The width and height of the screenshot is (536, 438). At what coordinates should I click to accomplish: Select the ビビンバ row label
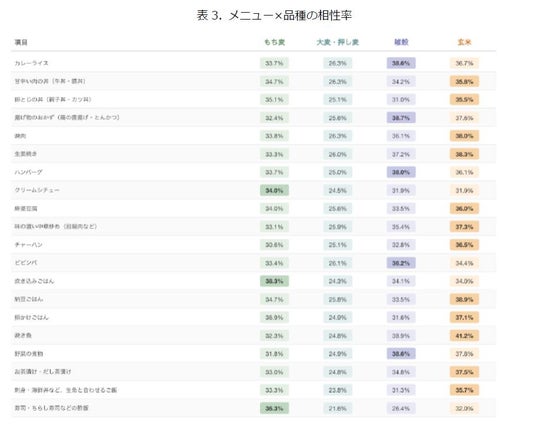26,263
